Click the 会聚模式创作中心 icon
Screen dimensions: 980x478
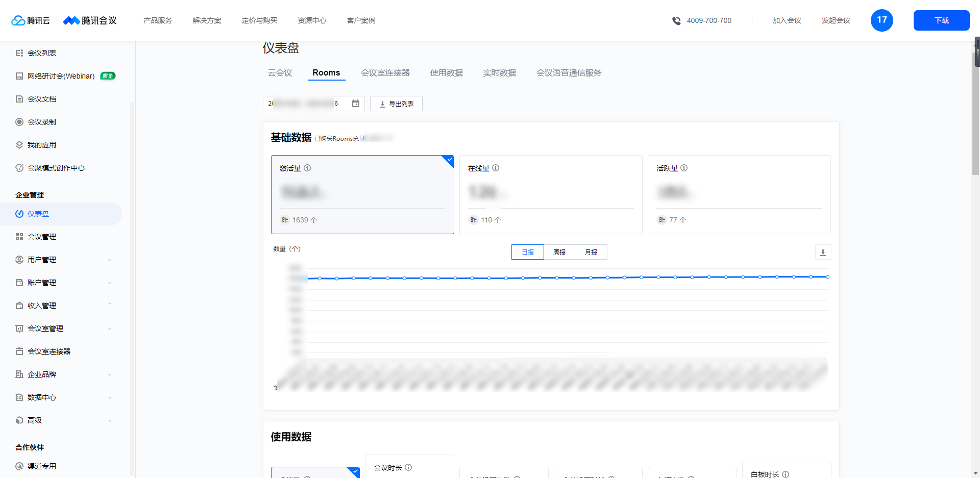19,168
